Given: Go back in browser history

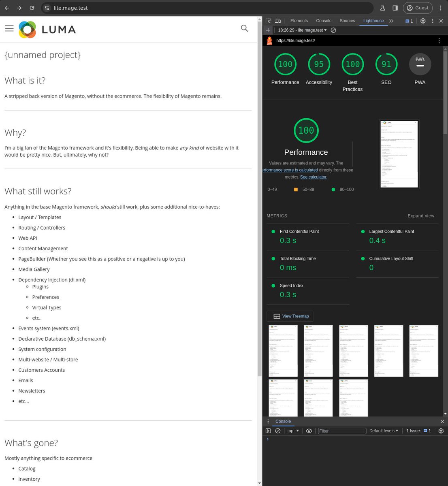Looking at the screenshot, I should (7, 8).
